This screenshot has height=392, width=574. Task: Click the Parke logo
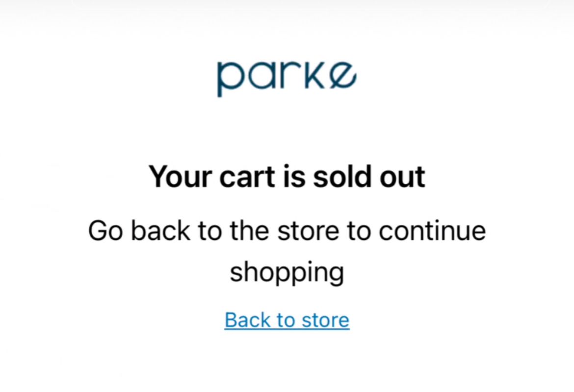click(287, 77)
